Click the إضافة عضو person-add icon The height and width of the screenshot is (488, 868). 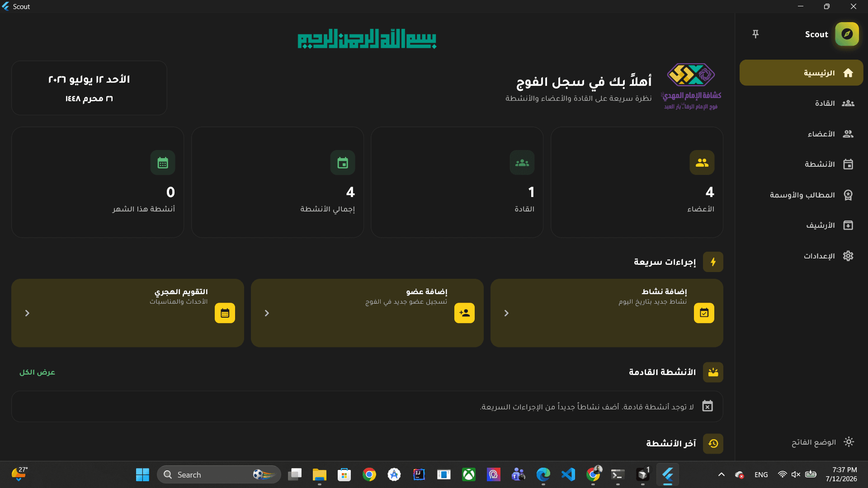pyautogui.click(x=464, y=313)
